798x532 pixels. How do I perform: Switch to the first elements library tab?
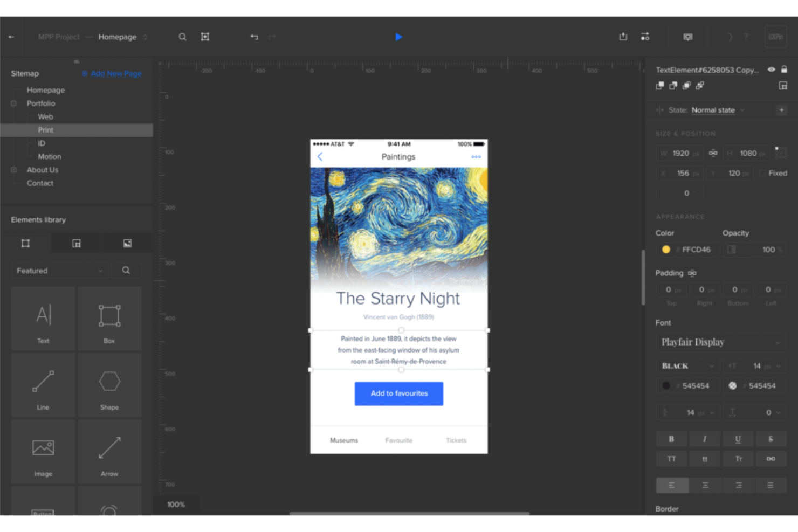point(25,244)
